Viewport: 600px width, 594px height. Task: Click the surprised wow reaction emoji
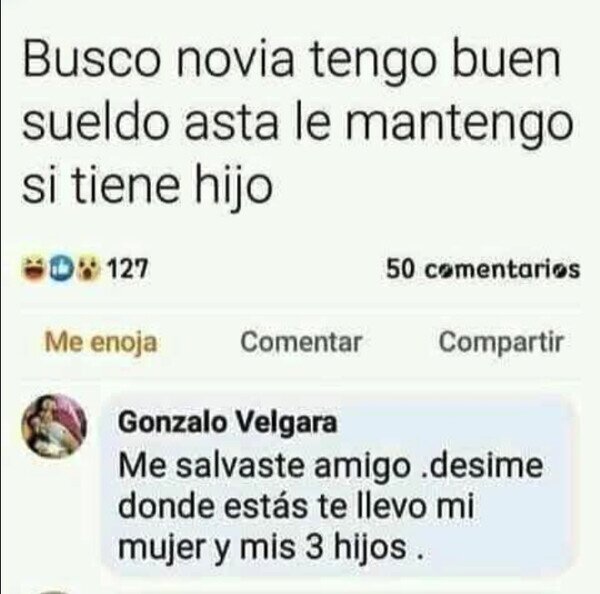[88, 269]
